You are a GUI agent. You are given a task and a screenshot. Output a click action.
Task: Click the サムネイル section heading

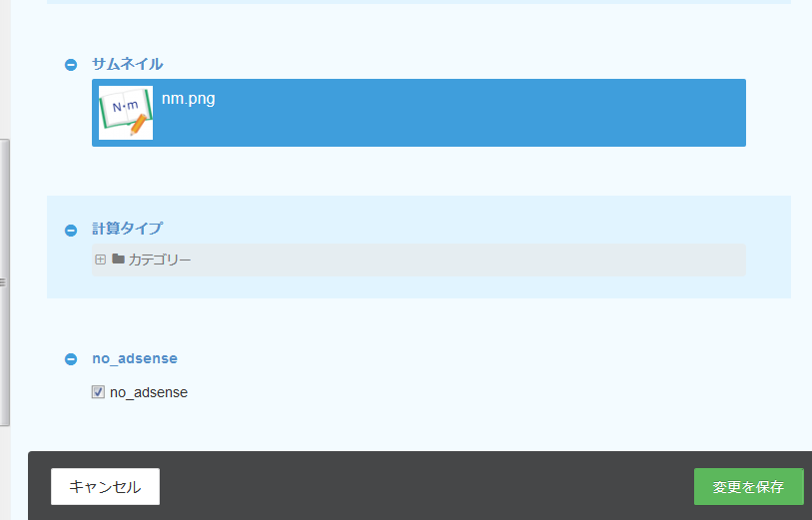[127, 64]
